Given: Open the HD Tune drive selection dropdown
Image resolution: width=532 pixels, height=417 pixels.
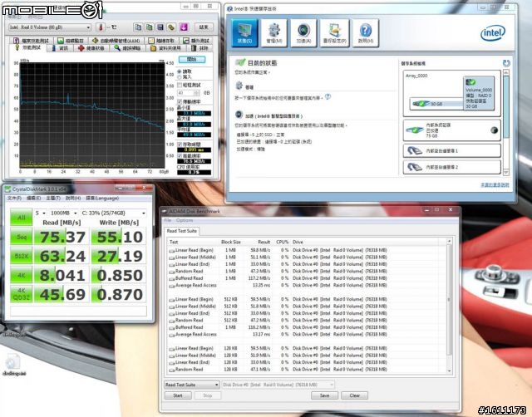Looking at the screenshot, I should (x=50, y=27).
